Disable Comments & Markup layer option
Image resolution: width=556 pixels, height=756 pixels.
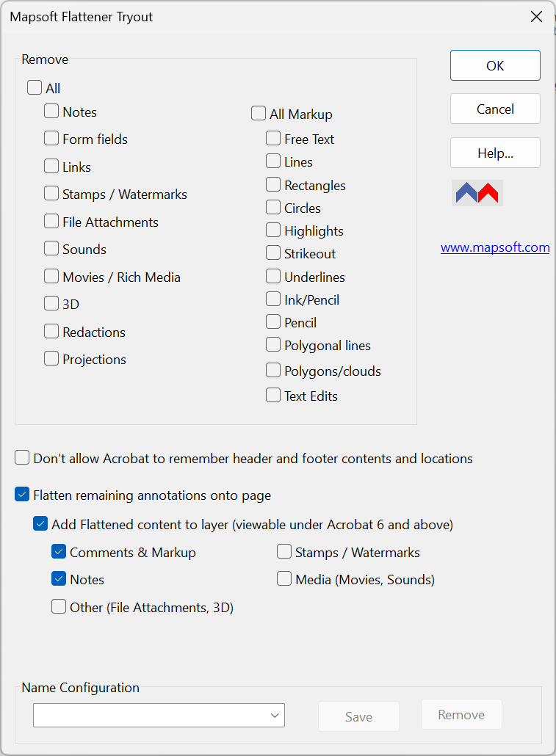pos(58,551)
